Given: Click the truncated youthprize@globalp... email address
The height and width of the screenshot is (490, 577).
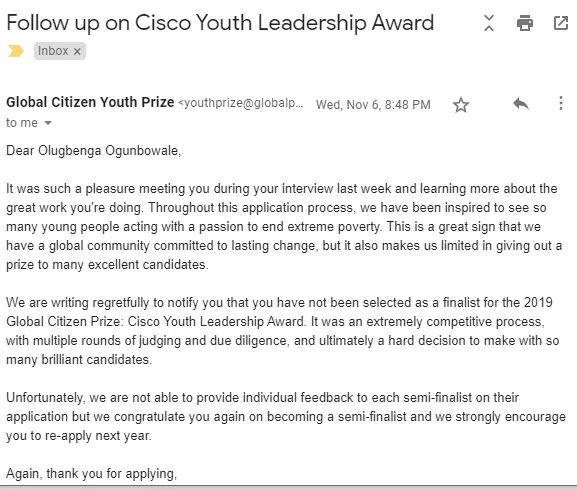Looking at the screenshot, I should (241, 103).
